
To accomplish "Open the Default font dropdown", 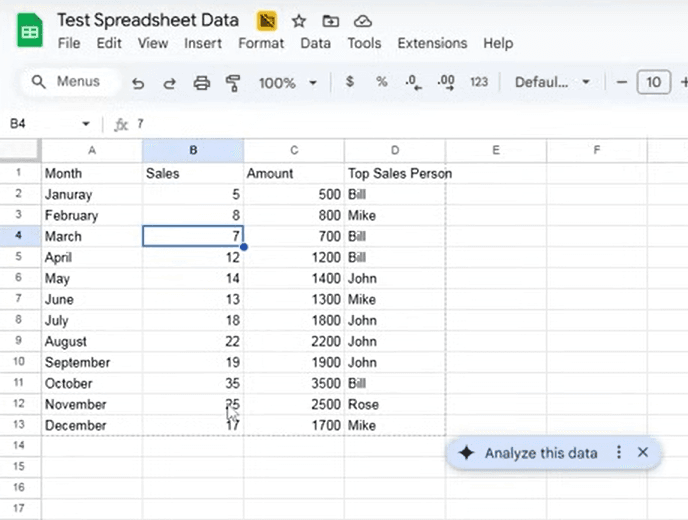I will [x=552, y=82].
